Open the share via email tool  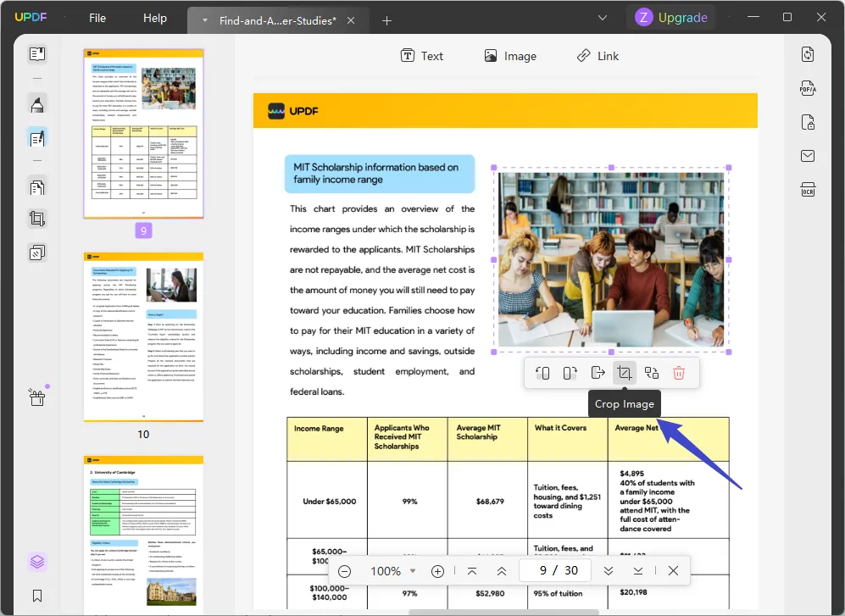(806, 156)
